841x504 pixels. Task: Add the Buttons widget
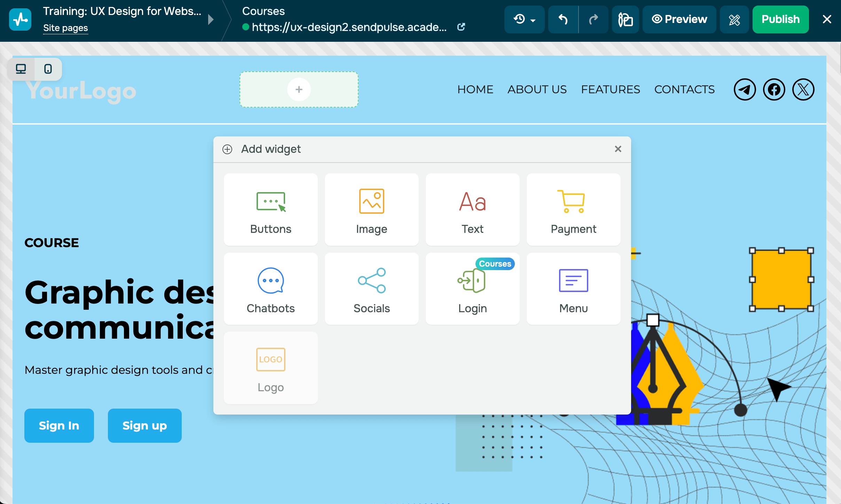point(270,210)
